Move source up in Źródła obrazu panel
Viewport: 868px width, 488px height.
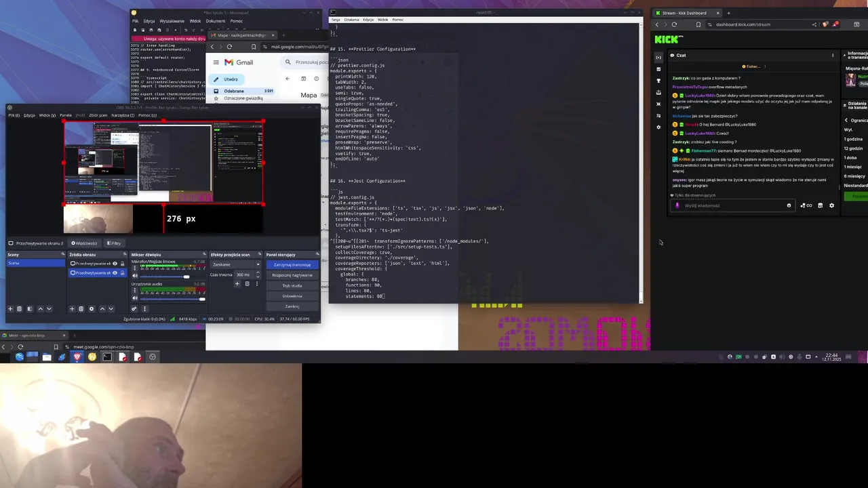point(102,309)
